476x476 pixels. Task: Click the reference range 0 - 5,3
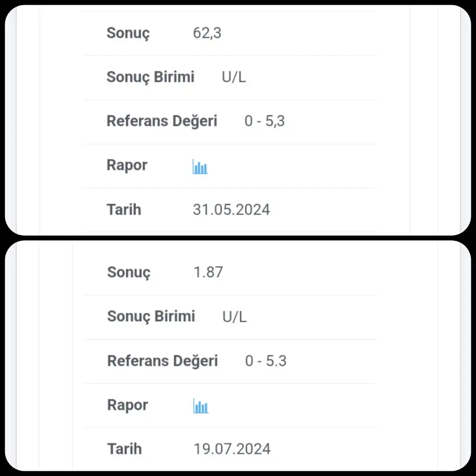coord(264,121)
